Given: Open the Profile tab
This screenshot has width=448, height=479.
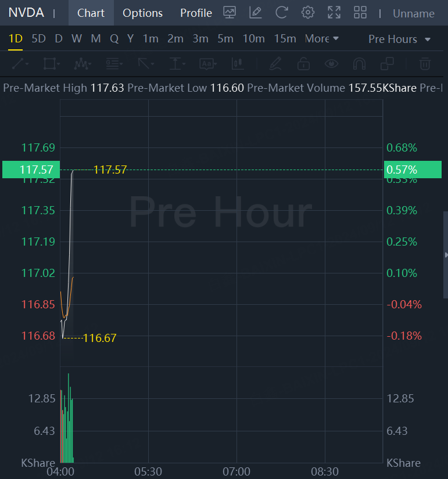Looking at the screenshot, I should [x=196, y=13].
